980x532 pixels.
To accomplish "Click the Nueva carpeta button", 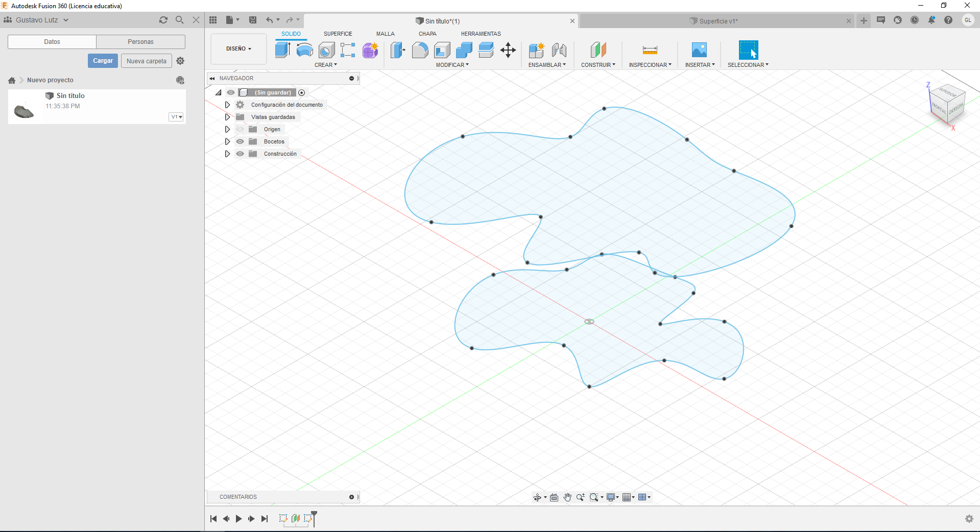I will tap(147, 61).
